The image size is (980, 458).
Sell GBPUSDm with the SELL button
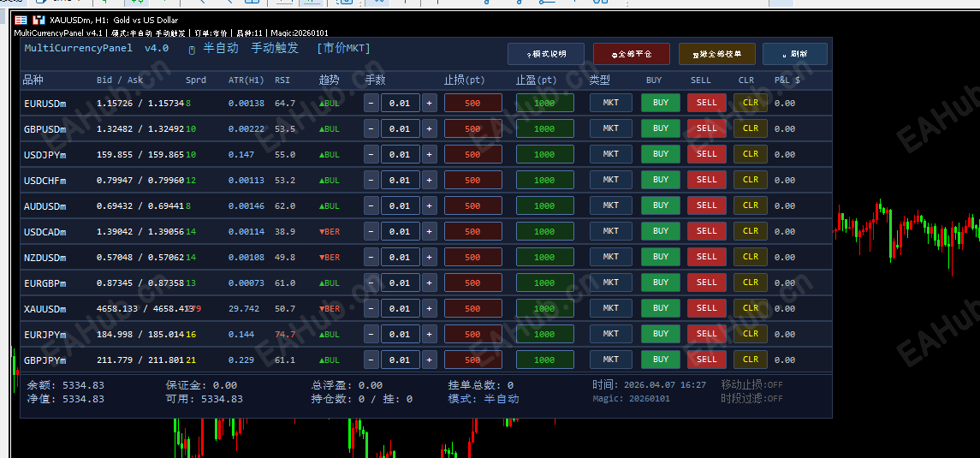click(707, 128)
